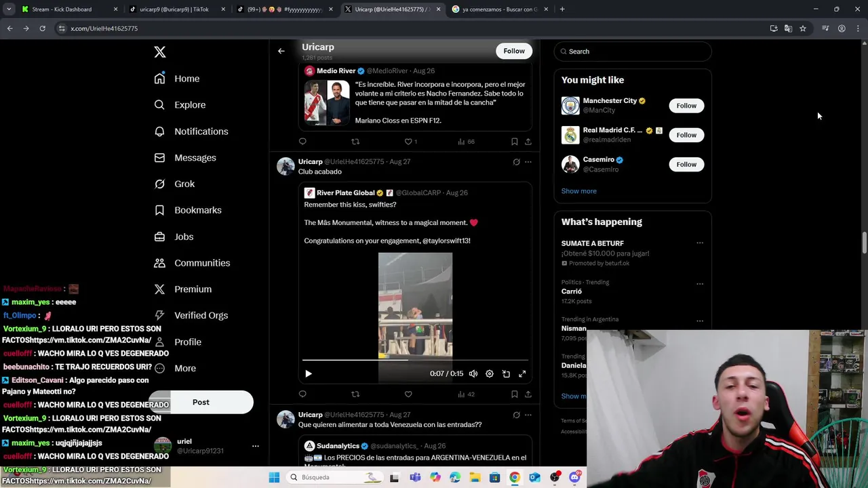Viewport: 868px width, 488px height.
Task: Click Show more under You might like
Action: tap(579, 191)
